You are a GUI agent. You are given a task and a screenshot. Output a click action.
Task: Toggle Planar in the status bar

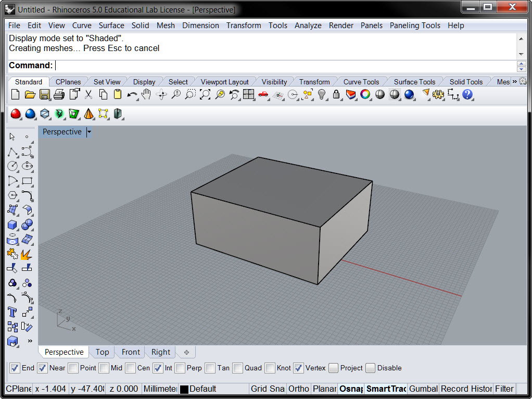tap(324, 389)
